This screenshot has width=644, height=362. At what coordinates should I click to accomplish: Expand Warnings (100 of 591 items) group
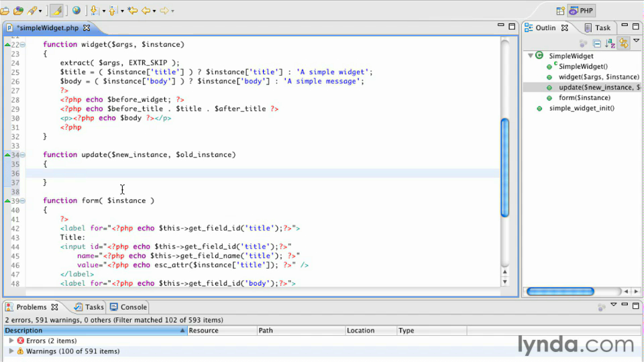tap(11, 351)
